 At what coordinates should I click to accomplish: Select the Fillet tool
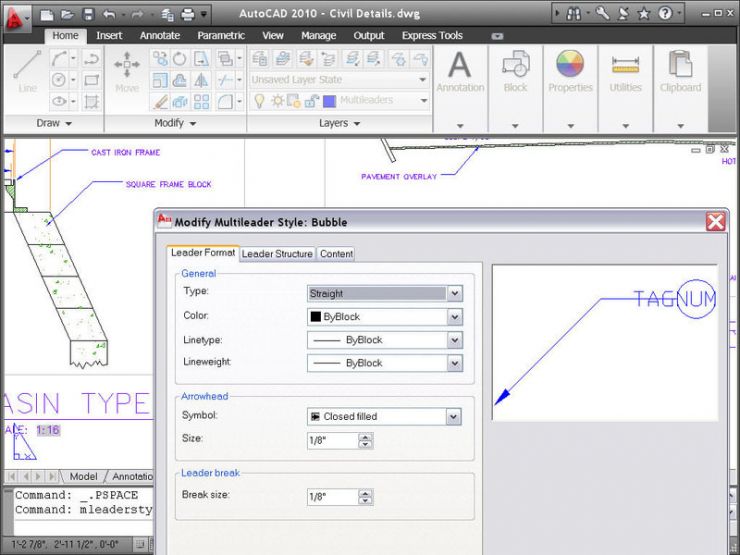(225, 101)
